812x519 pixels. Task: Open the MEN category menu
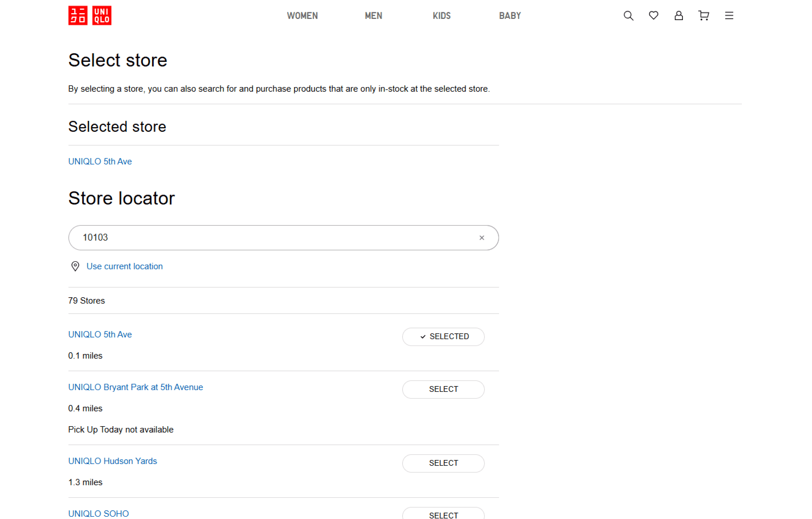click(373, 16)
